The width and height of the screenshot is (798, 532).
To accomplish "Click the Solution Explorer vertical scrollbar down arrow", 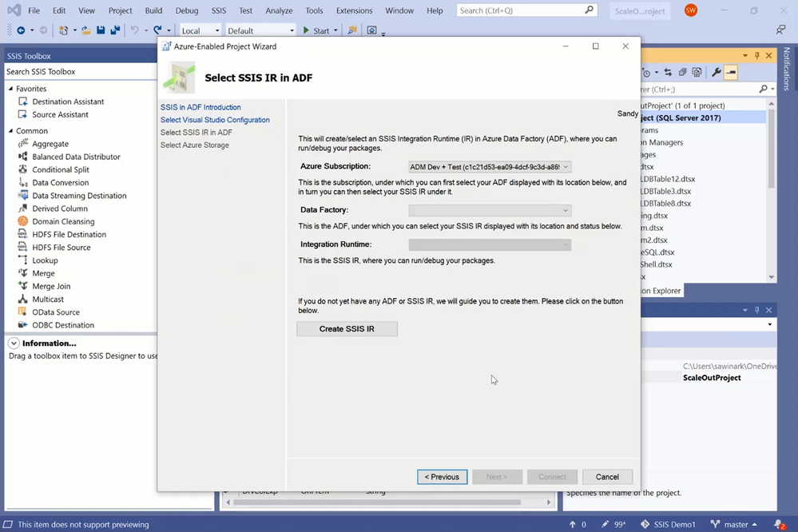I will [x=772, y=277].
